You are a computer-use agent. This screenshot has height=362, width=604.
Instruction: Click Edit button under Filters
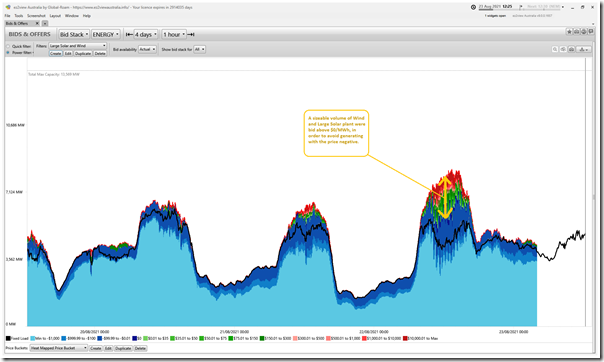pyautogui.click(x=68, y=54)
